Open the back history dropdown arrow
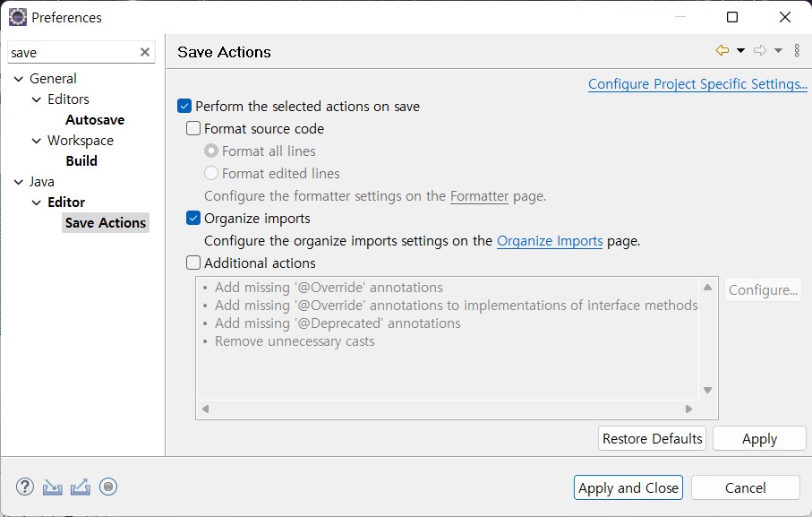Screen dimensions: 812x517 [x=740, y=51]
